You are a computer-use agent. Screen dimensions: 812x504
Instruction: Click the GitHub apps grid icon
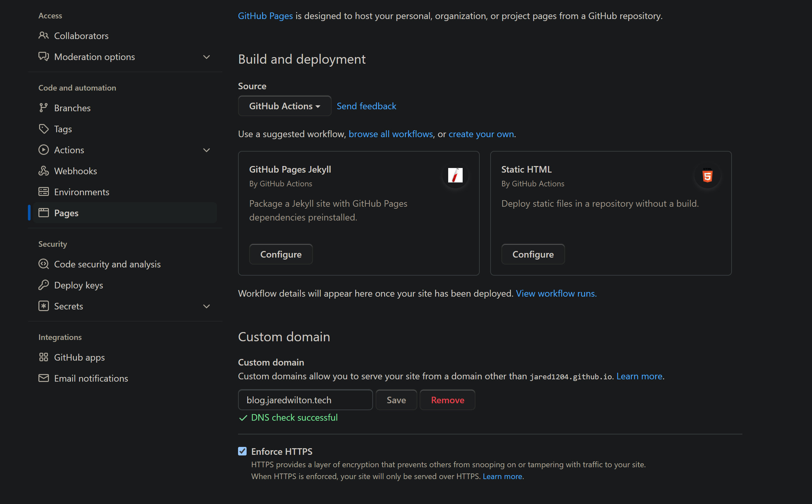pos(43,357)
